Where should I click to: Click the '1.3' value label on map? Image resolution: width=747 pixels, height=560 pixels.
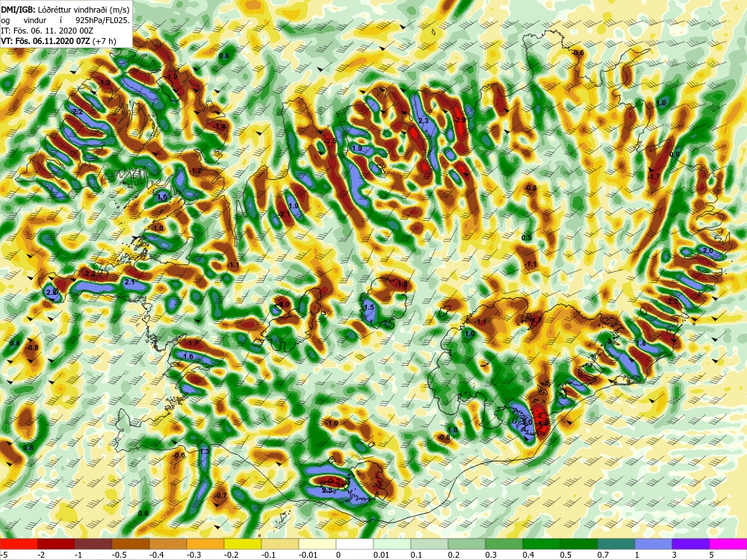click(205, 452)
